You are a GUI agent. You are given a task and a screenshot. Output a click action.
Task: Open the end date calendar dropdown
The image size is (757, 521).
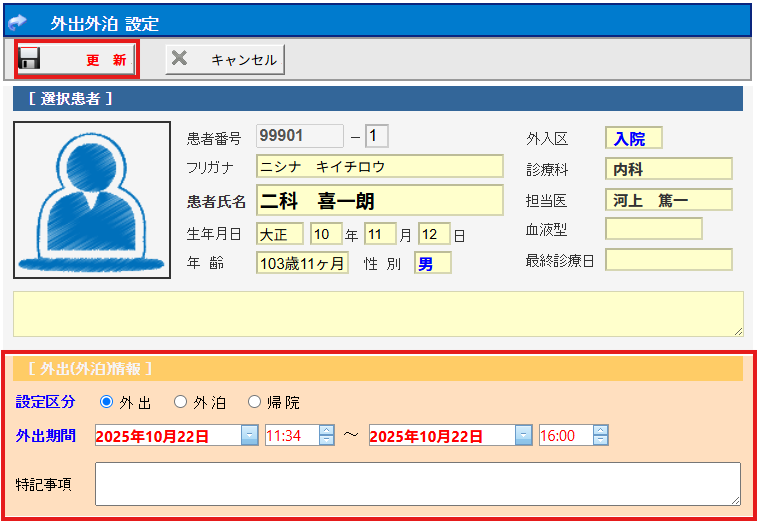[523, 436]
